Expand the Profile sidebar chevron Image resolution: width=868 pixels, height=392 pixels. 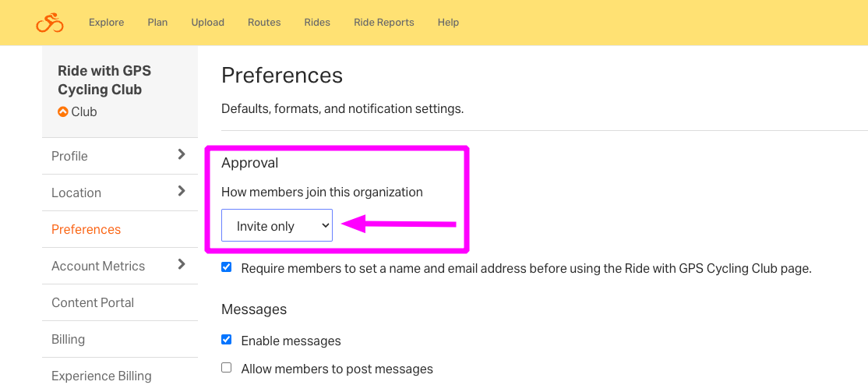[182, 154]
